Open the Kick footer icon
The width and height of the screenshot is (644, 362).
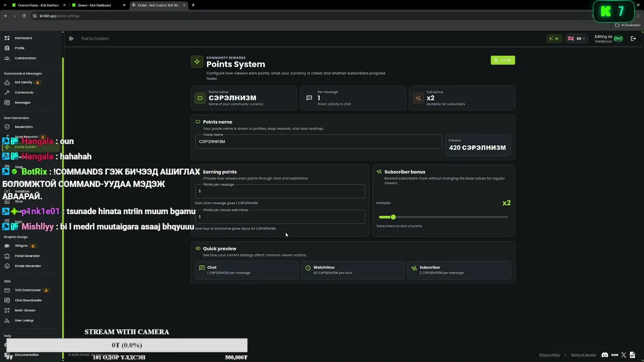(x=615, y=355)
